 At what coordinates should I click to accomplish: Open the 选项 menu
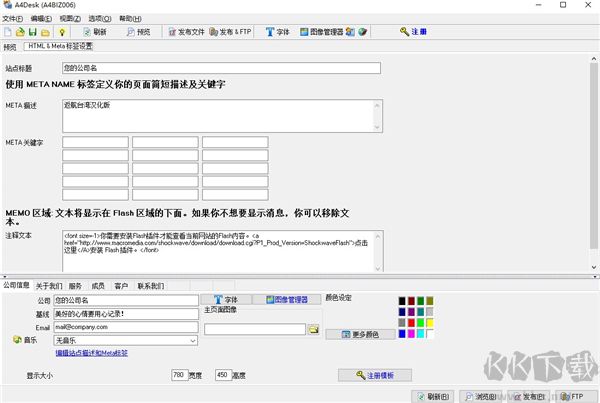point(100,18)
